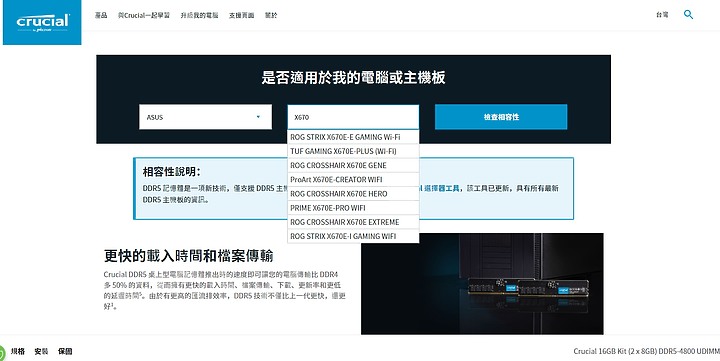
Task: Select ROG STRIX X670E-I GAMING WIFI suggestion
Action: click(353, 236)
